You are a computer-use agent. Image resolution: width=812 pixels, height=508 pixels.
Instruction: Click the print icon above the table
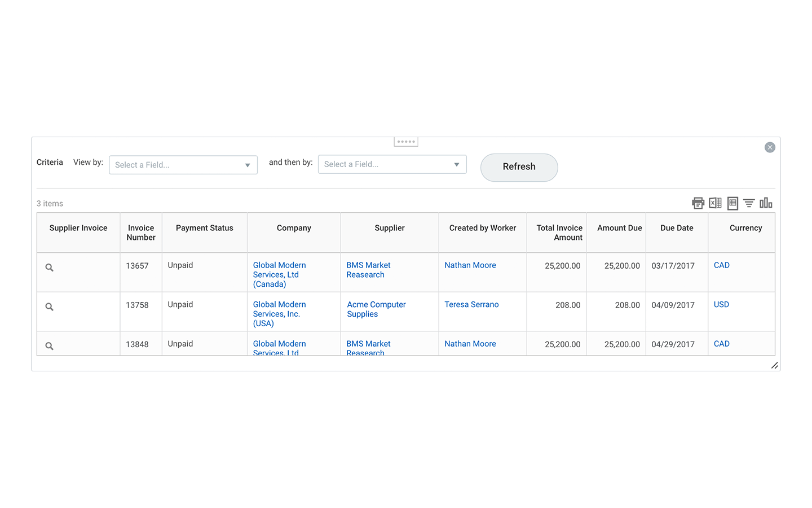coord(698,203)
